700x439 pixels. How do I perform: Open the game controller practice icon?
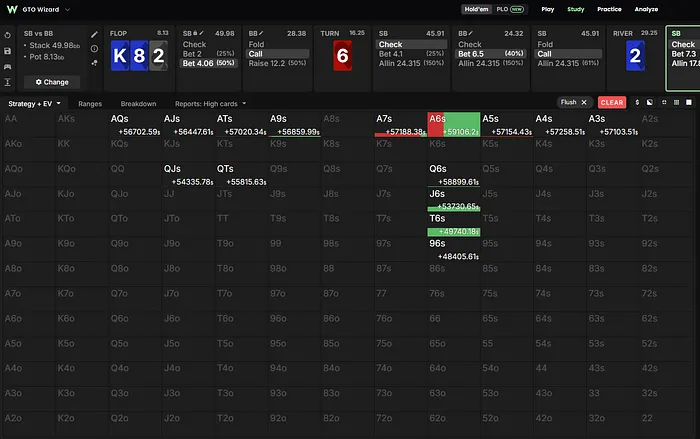(8, 67)
